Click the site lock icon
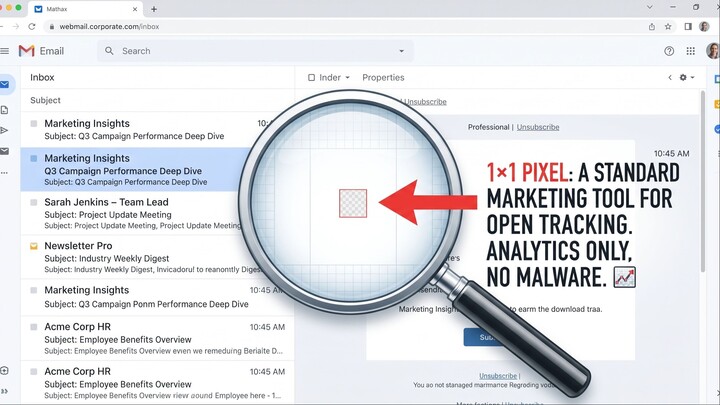Image resolution: width=720 pixels, height=405 pixels. 52,27
